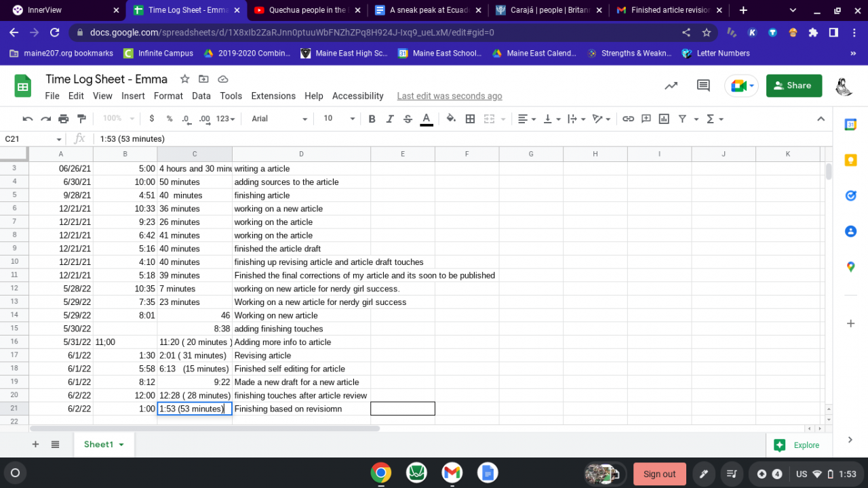The width and height of the screenshot is (868, 488).
Task: Open the text rotation dropdown
Action: [x=601, y=119]
